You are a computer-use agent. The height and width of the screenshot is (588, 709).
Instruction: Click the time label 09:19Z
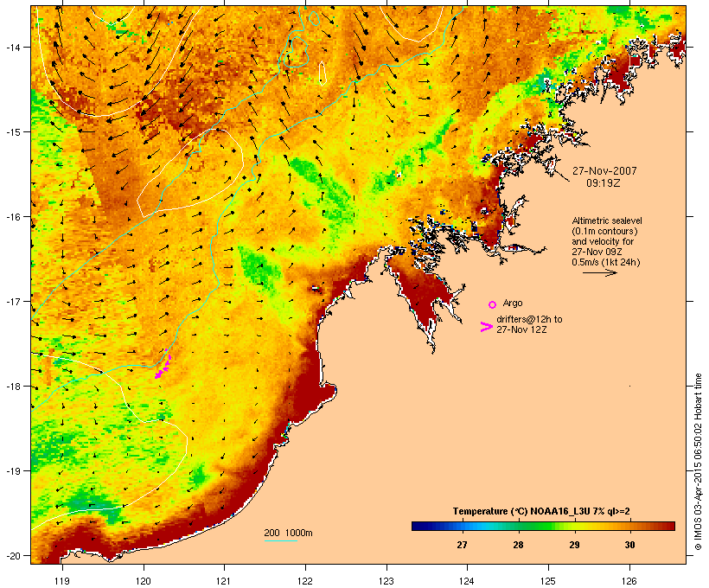pos(604,183)
